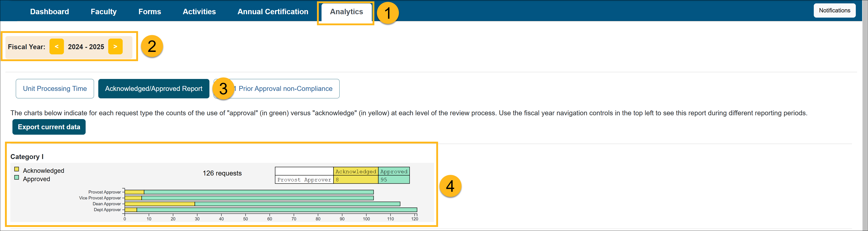This screenshot has width=868, height=231.
Task: Click the Dean Approver yellow bar segment
Action: pos(160,204)
